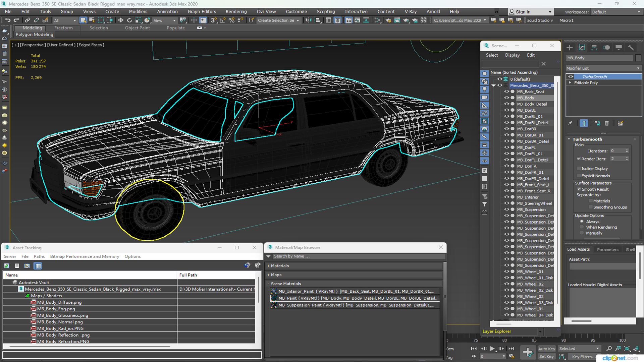
Task: Click the large Set Keys plus-key button
Action: 528,352
